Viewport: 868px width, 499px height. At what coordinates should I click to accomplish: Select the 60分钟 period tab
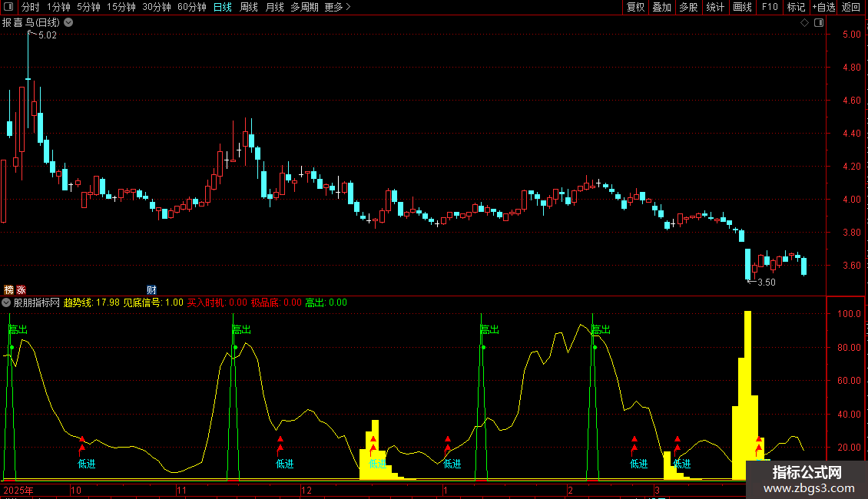192,7
